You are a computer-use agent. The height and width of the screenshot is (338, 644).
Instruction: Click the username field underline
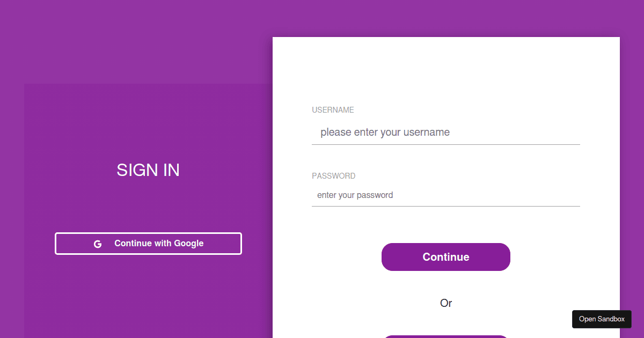[x=445, y=143]
